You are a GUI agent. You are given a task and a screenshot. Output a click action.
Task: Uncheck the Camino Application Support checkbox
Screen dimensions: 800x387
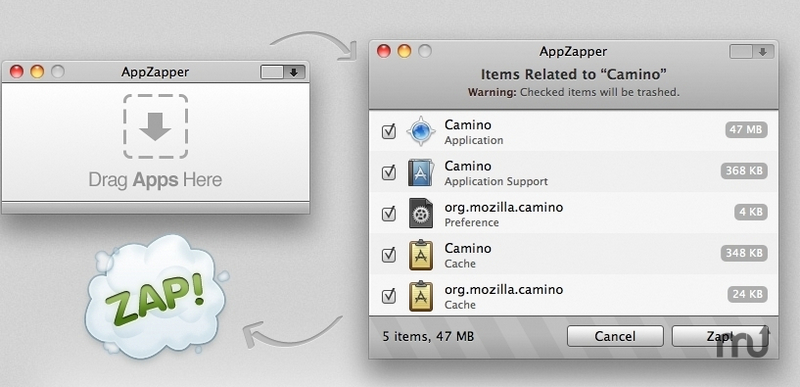389,173
